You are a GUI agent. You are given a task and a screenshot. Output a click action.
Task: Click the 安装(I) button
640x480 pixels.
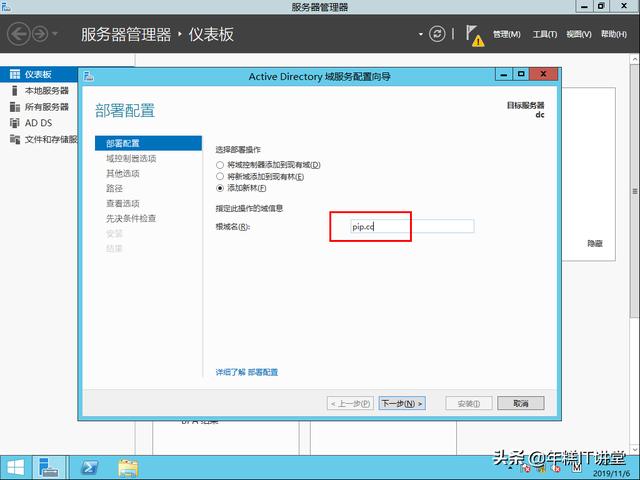[x=469, y=403]
